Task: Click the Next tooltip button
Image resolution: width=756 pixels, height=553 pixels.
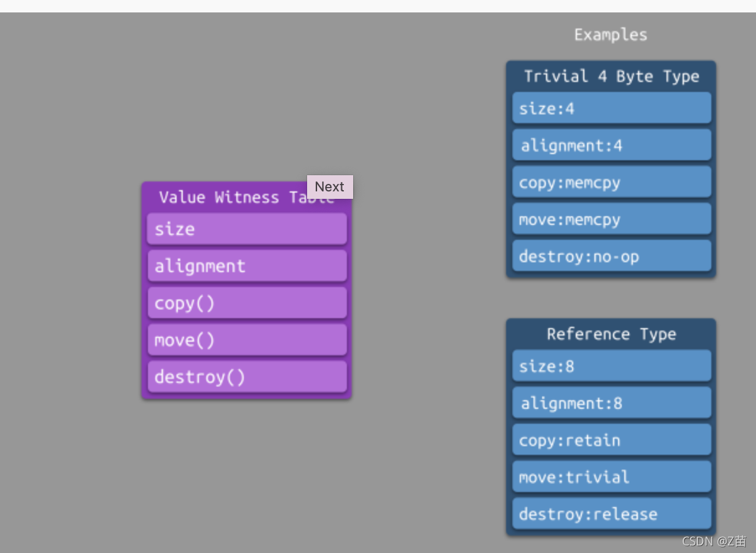Action: click(330, 187)
